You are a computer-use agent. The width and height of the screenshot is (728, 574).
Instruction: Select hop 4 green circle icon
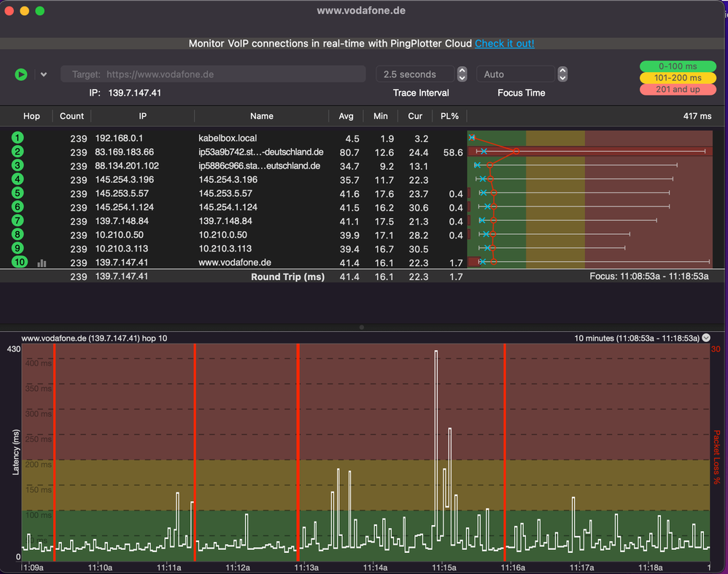[x=18, y=179]
